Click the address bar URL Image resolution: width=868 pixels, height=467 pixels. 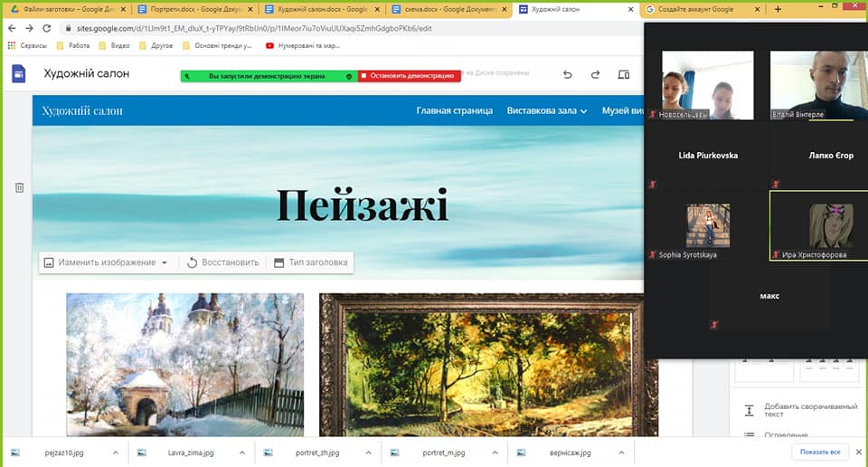(254, 28)
